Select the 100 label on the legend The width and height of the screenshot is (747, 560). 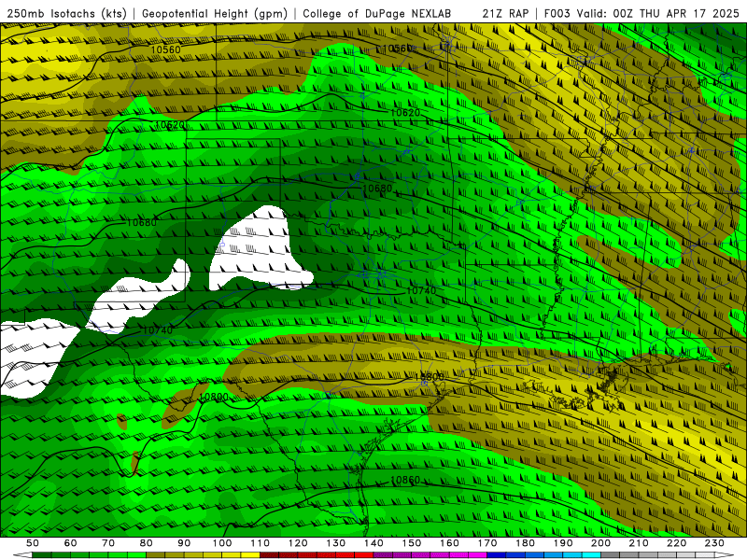click(222, 543)
